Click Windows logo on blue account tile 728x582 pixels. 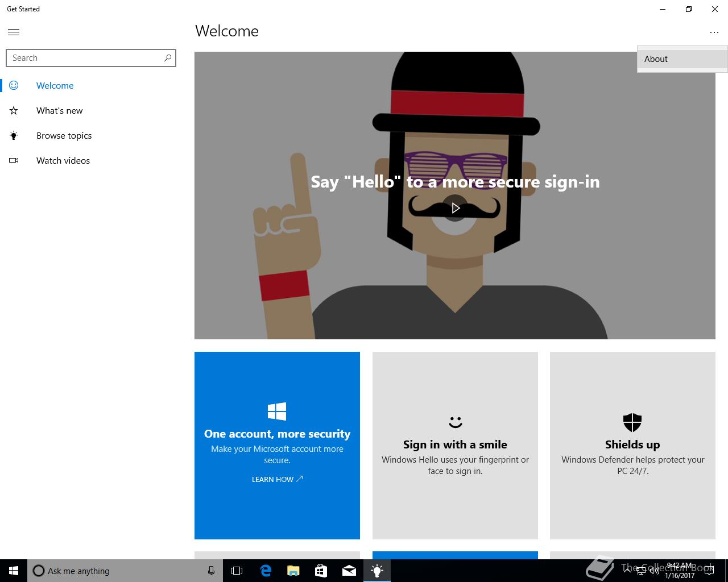click(x=277, y=411)
